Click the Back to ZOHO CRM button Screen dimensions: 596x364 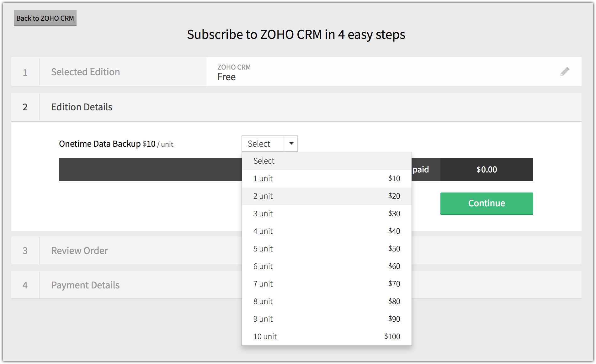coord(45,18)
